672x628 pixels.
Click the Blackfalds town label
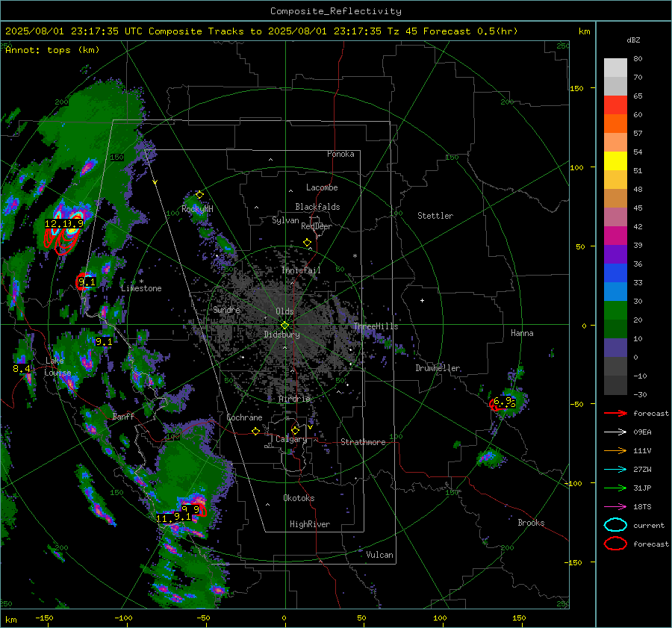pyautogui.click(x=317, y=207)
